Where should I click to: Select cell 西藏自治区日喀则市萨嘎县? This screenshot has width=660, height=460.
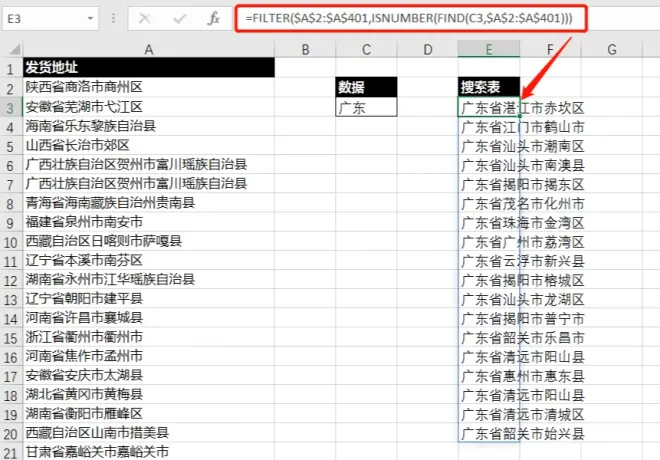pyautogui.click(x=149, y=241)
